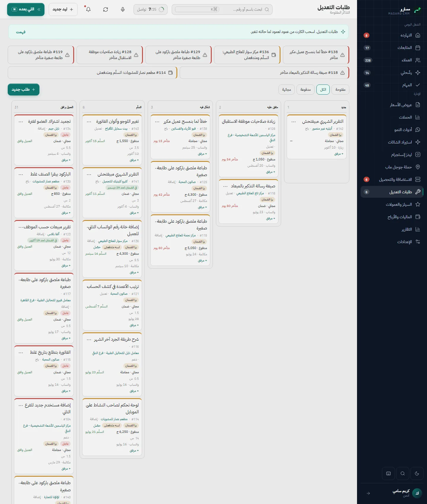
Task: Open alert card #114 مطعم نصار للمشويات
Action: pos(93,73)
